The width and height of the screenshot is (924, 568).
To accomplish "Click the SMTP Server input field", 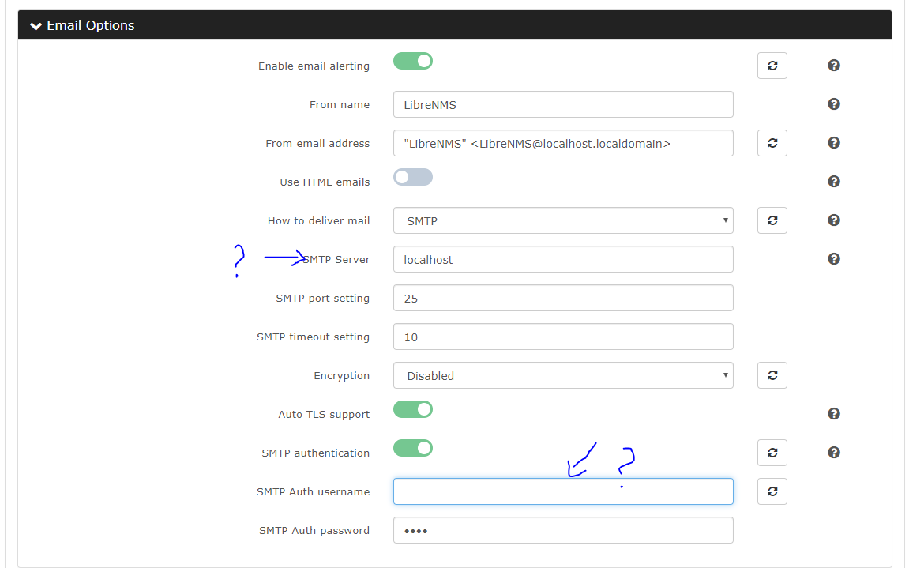I will [562, 259].
